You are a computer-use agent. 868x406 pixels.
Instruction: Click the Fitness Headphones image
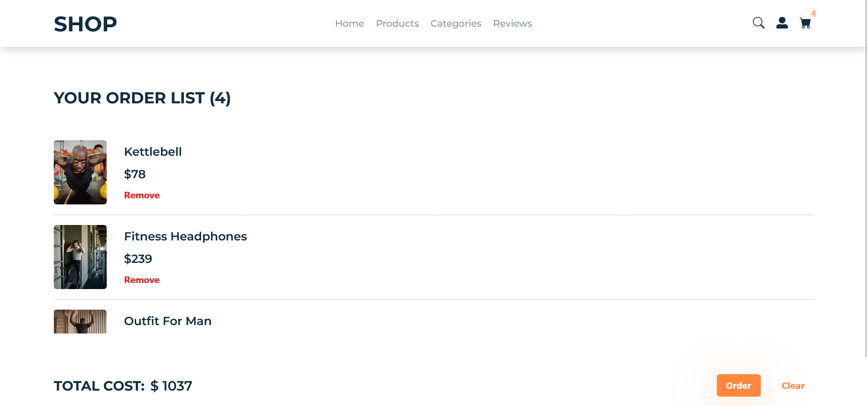tap(80, 257)
